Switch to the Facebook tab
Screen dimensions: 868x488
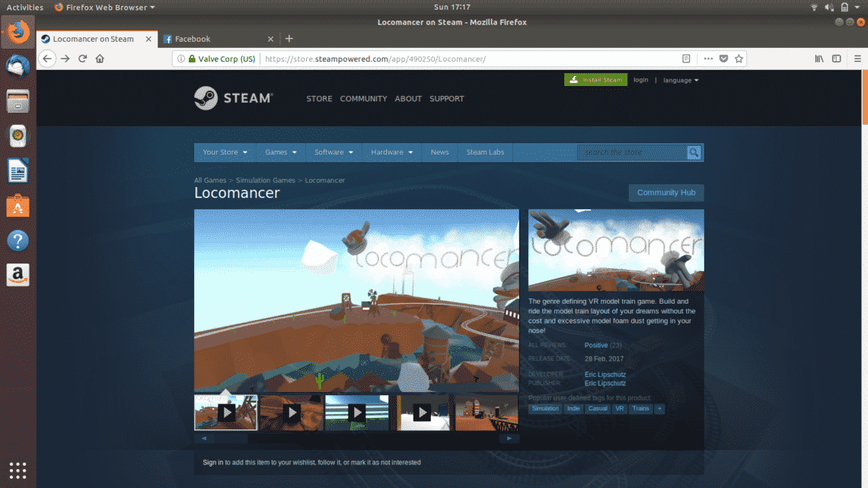pos(219,39)
